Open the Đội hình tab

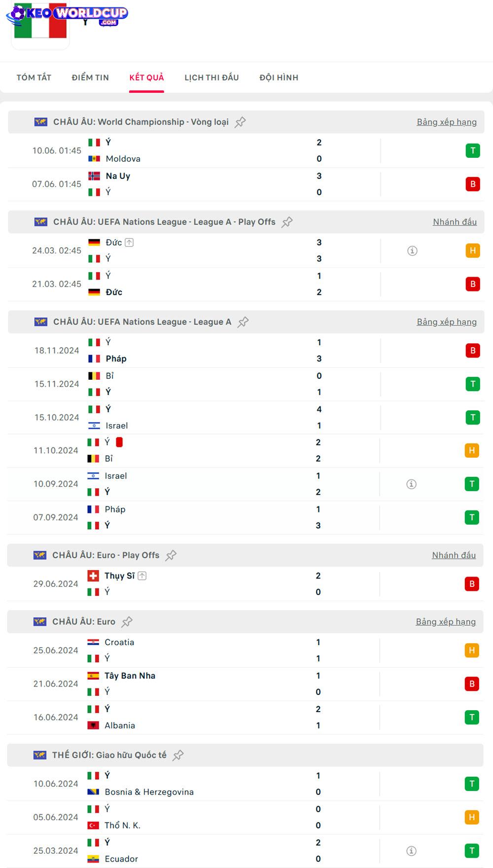pyautogui.click(x=279, y=77)
